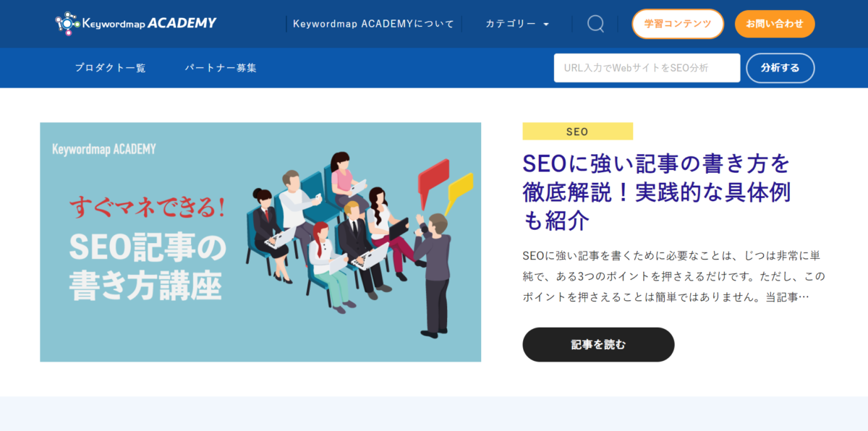
Task: Click the 学習コンテンツ button
Action: (678, 24)
